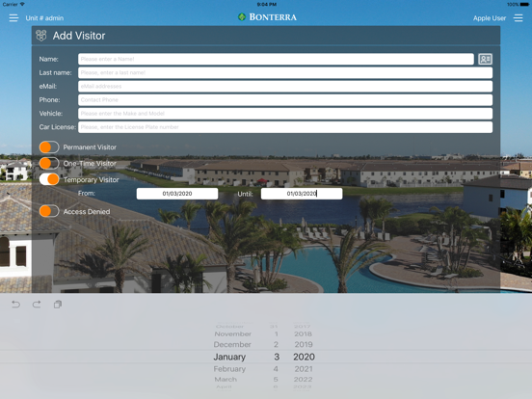532x399 pixels.
Task: Tap the Add Visitor title
Action: (79, 36)
